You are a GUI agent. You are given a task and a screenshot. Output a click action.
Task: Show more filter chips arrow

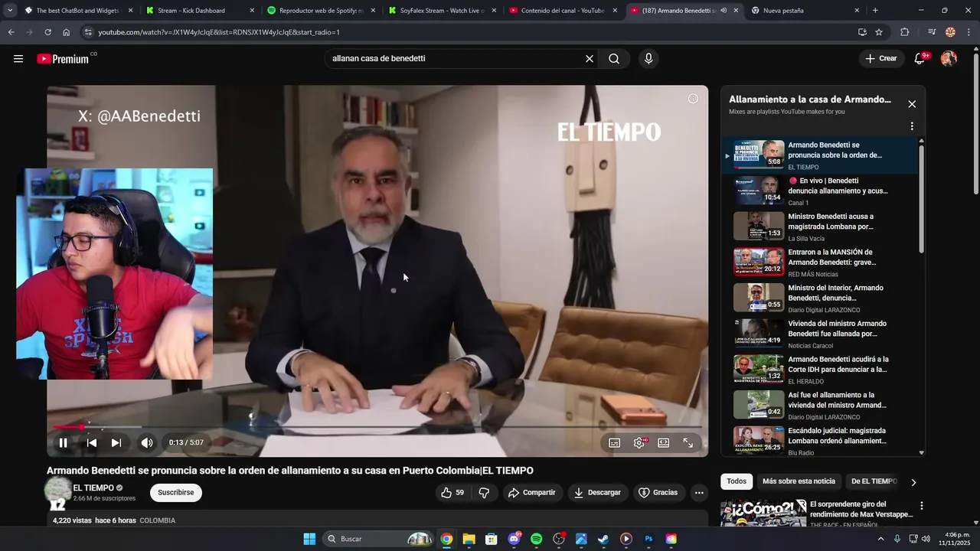pos(913,482)
